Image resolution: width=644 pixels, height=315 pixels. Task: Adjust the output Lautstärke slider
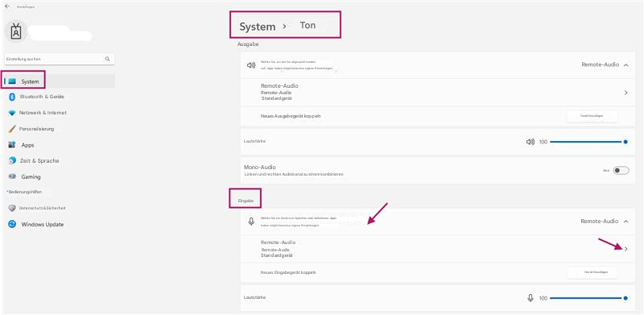point(588,142)
